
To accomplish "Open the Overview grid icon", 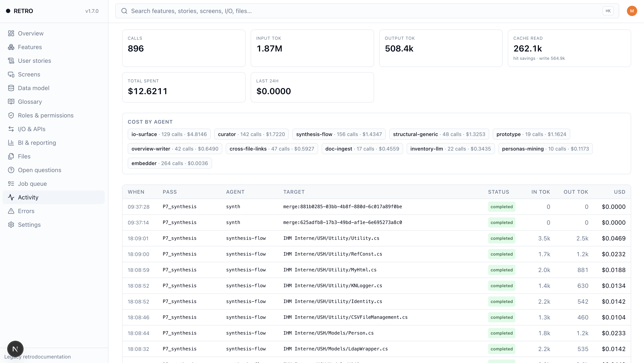I will pos(11,33).
